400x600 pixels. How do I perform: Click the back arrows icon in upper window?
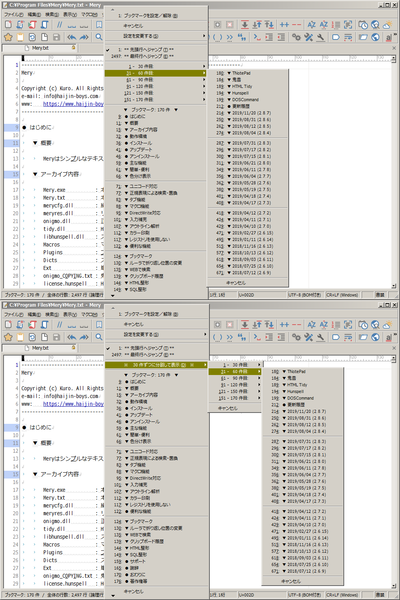click(x=72, y=37)
